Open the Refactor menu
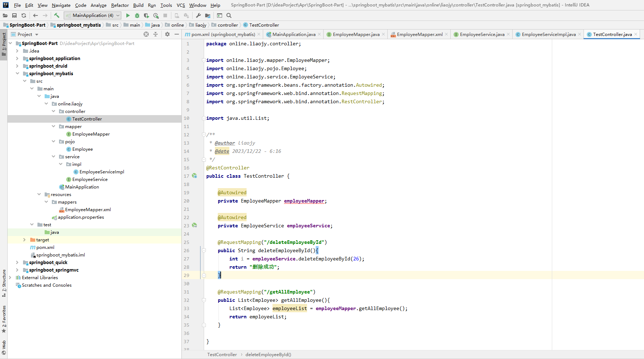 (120, 5)
